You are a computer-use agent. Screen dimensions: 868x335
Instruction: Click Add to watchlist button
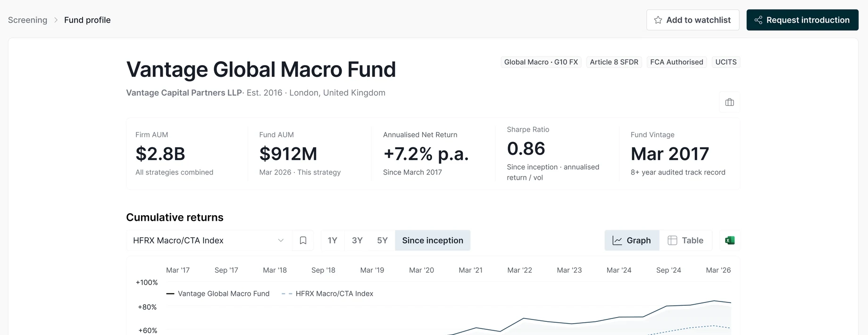(693, 20)
